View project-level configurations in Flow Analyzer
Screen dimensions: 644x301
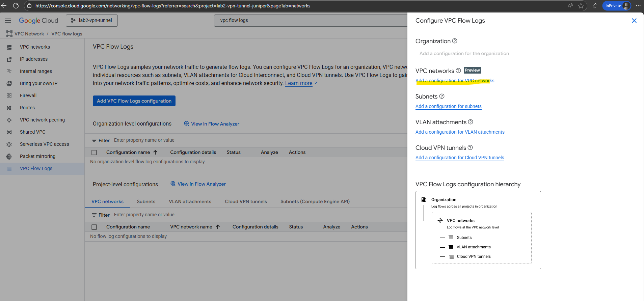[x=198, y=184]
